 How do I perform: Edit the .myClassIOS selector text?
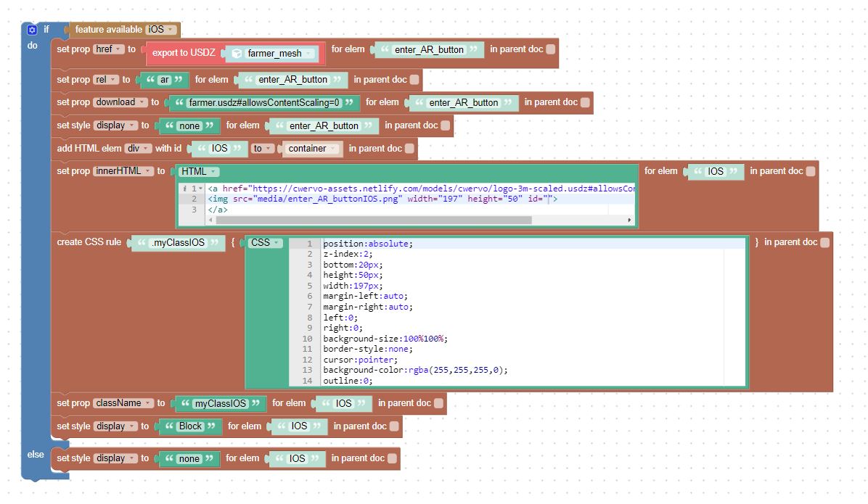[x=179, y=242]
